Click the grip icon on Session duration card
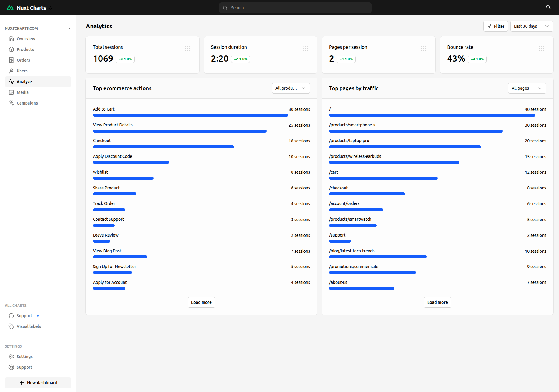Screen dimensions: 559x392 pyautogui.click(x=305, y=48)
